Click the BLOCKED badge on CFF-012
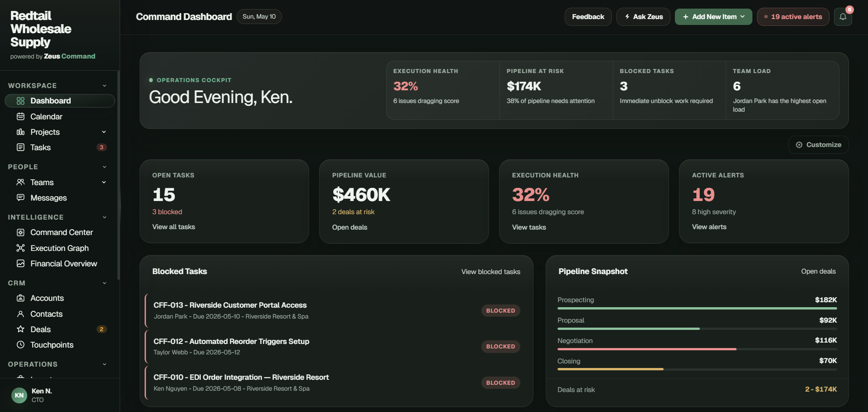 (x=500, y=347)
